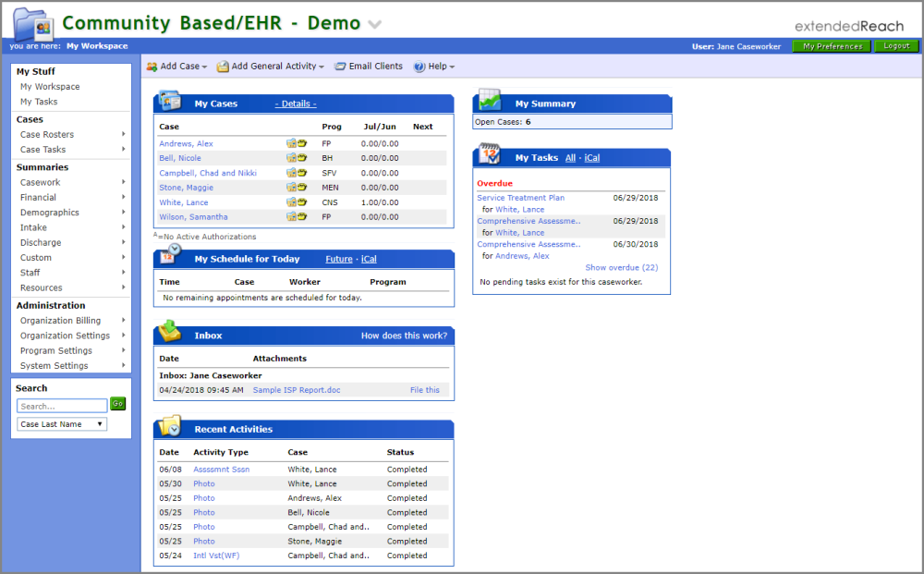The height and width of the screenshot is (574, 924).
Task: Open the Custom summaries menu
Action: tap(36, 258)
